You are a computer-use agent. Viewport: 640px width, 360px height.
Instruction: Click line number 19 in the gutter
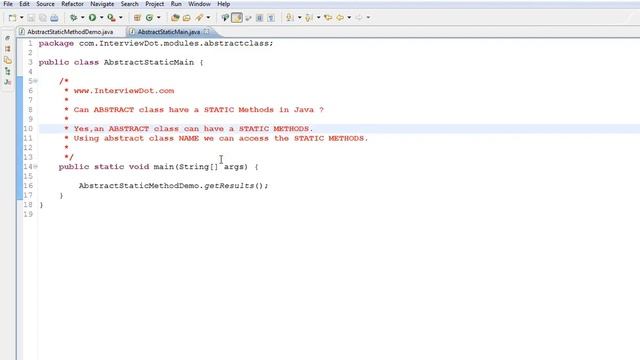[28, 214]
